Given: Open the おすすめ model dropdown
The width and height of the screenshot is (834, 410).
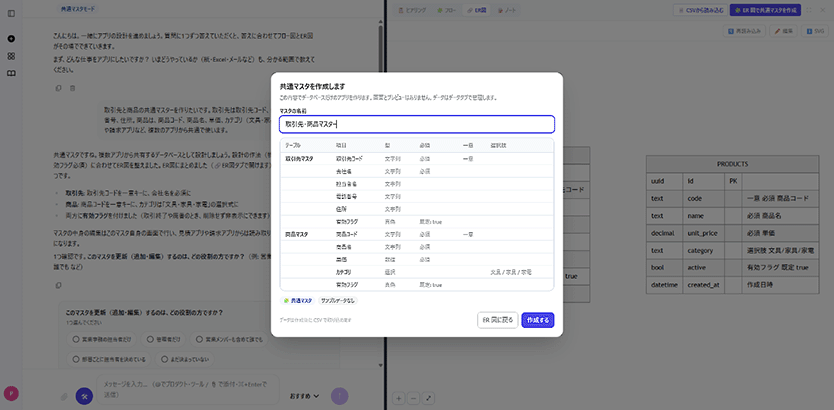Looking at the screenshot, I should coord(305,396).
